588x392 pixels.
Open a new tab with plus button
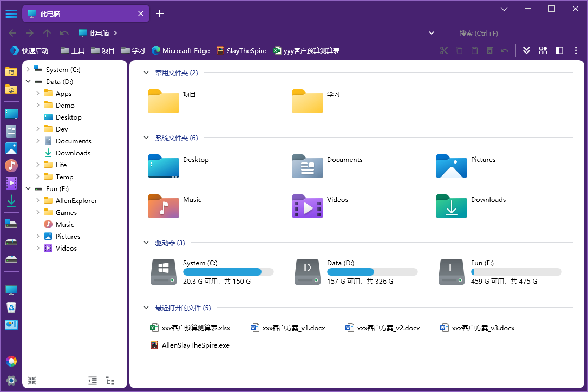pos(160,14)
